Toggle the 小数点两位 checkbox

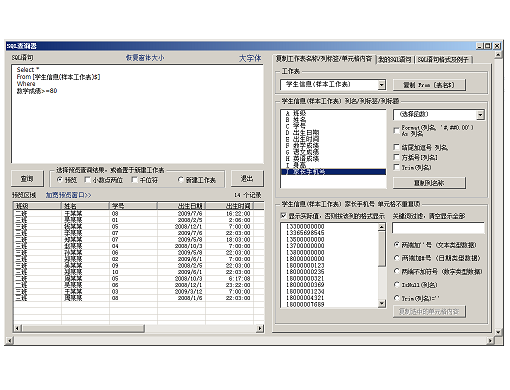(88, 180)
